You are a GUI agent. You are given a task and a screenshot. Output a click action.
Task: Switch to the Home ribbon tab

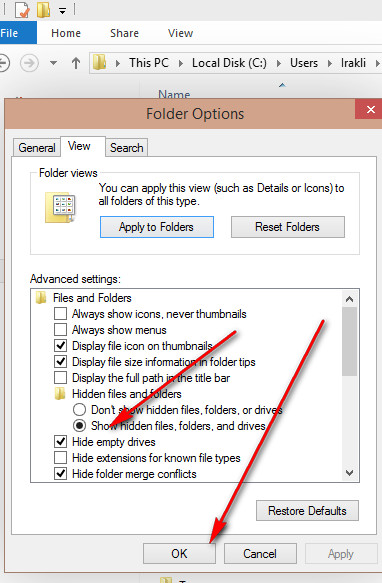(x=66, y=33)
